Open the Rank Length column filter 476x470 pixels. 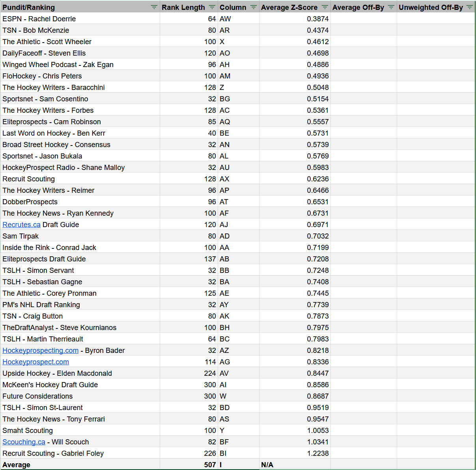tap(212, 7)
